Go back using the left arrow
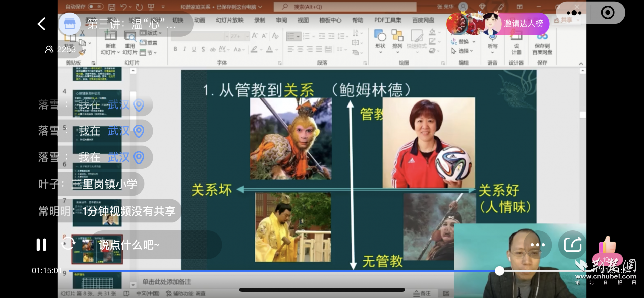The height and width of the screenshot is (298, 644). 41,24
